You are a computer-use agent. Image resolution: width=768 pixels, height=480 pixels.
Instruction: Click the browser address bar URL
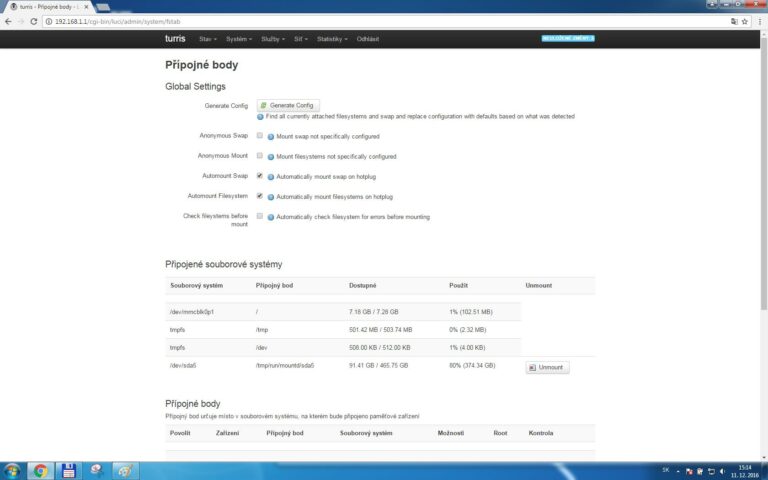(x=118, y=22)
